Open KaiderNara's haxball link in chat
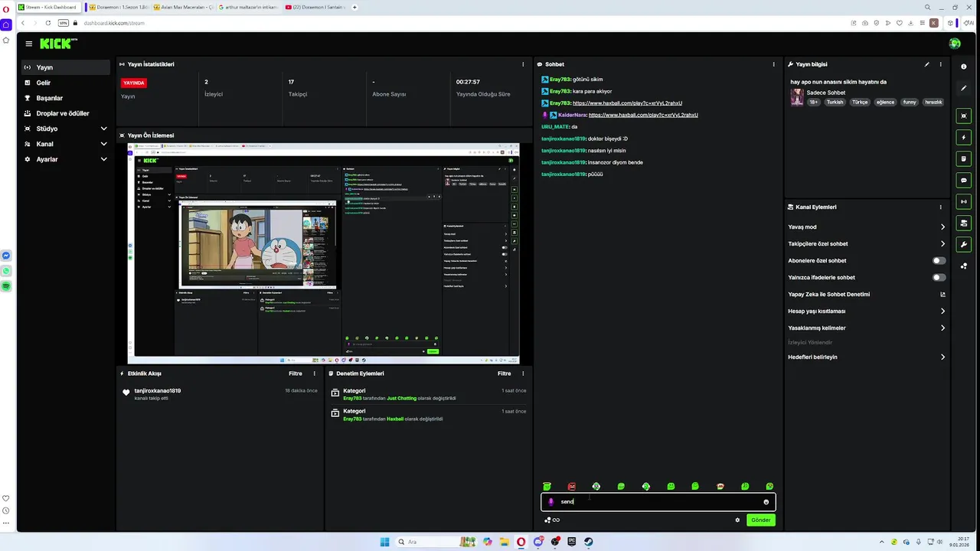Screen dimensions: 980x551 coord(643,115)
